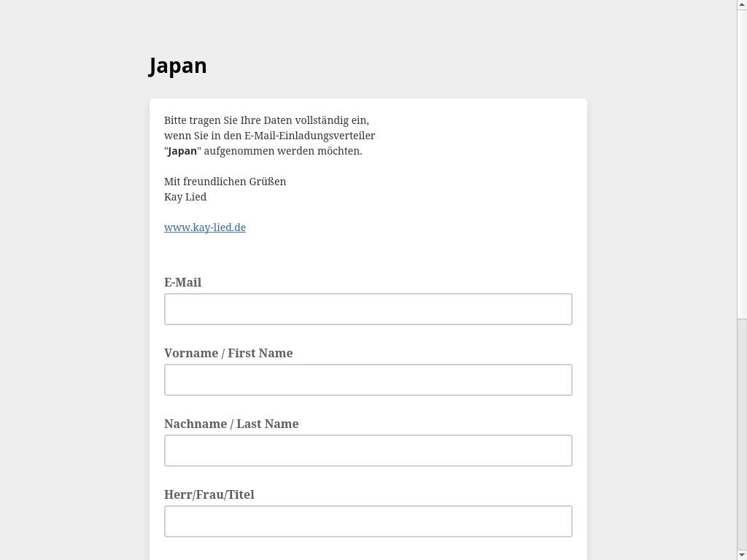
Task: Click the "E-Mail-Einladungsverteiler" word
Action: point(309,136)
